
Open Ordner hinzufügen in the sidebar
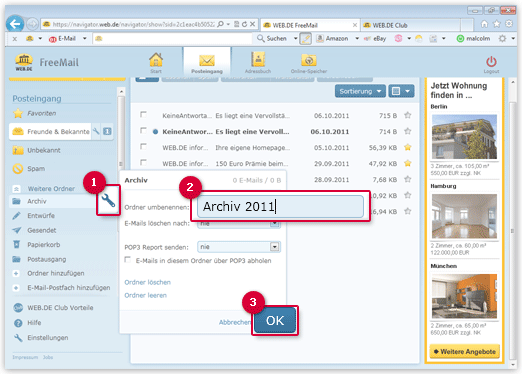tap(56, 273)
